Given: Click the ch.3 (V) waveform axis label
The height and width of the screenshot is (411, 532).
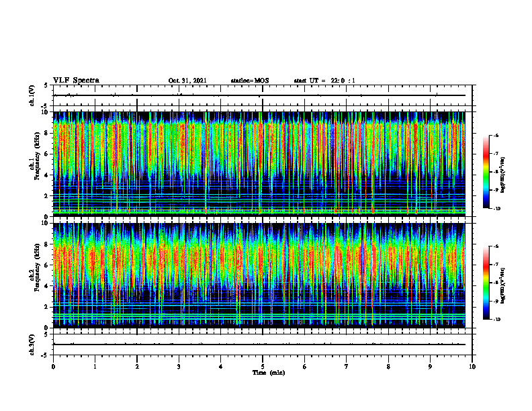Looking at the screenshot, I should (32, 345).
